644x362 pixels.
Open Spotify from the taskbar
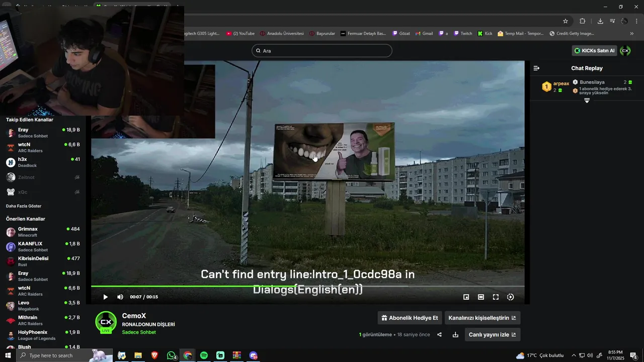pyautogui.click(x=204, y=355)
